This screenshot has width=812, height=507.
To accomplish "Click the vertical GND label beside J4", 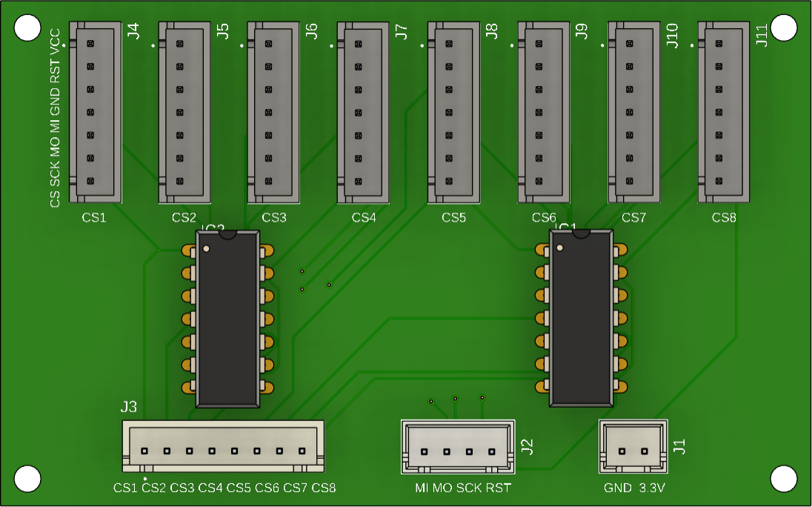I will coord(55,102).
